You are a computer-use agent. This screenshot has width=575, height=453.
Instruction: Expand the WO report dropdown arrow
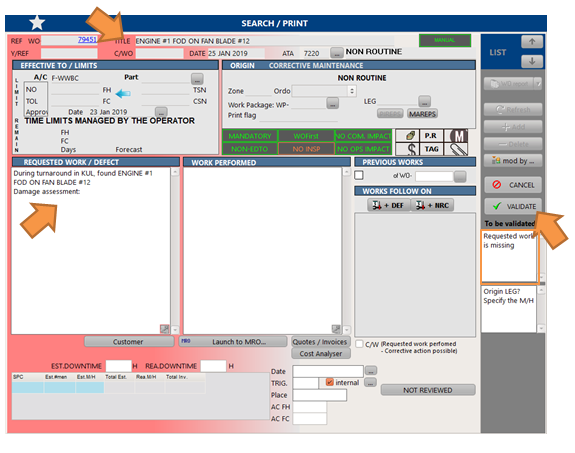point(538,84)
